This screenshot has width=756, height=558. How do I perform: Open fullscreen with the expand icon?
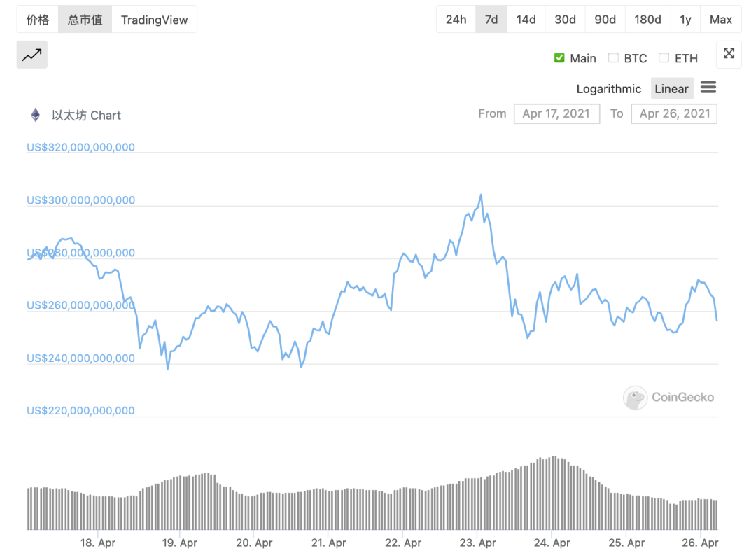click(729, 54)
